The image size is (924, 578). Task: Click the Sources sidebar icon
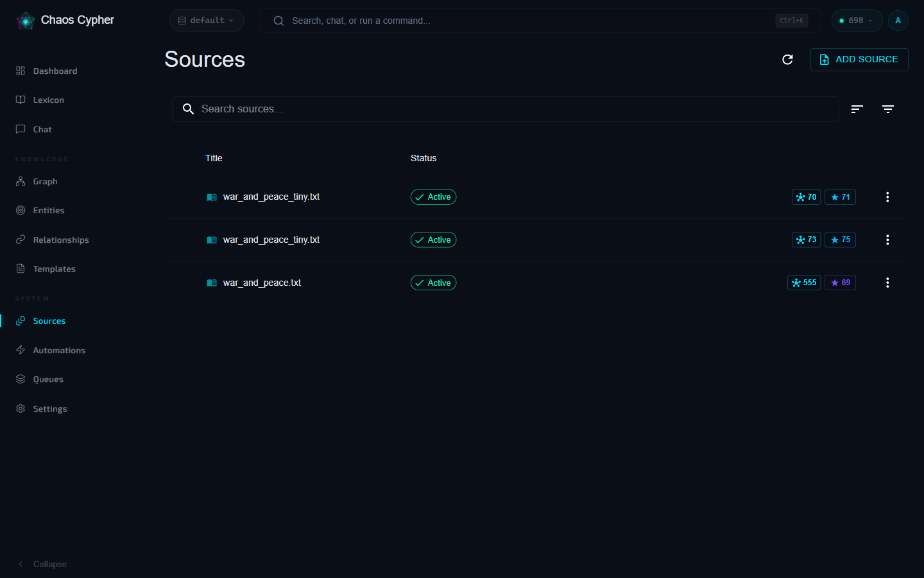pos(21,321)
